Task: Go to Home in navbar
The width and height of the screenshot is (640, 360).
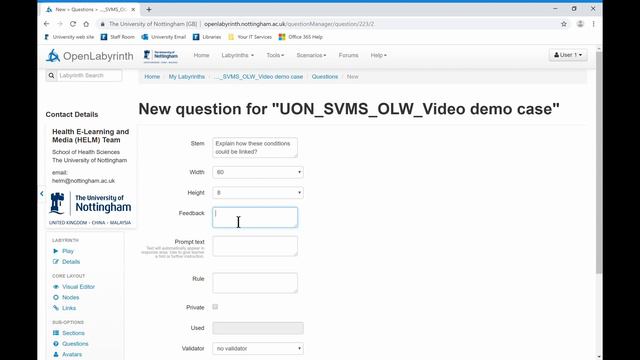Action: [201, 55]
